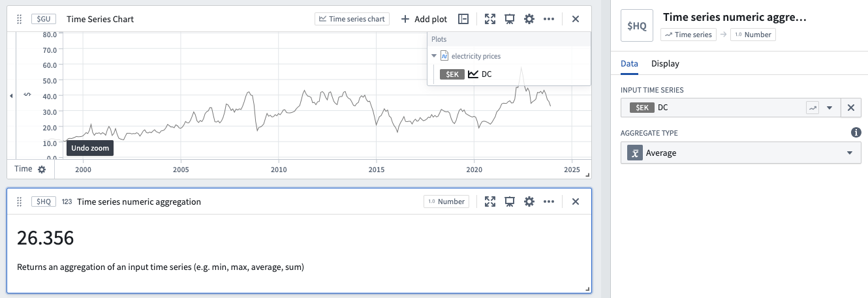Collapse the 'electricity prices' plot group
Image resolution: width=868 pixels, height=298 pixels.
(434, 56)
